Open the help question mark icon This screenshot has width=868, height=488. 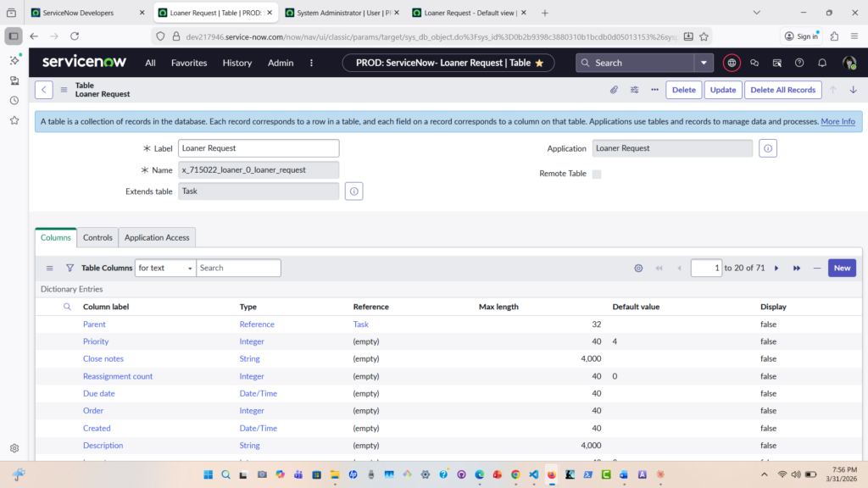(x=799, y=63)
